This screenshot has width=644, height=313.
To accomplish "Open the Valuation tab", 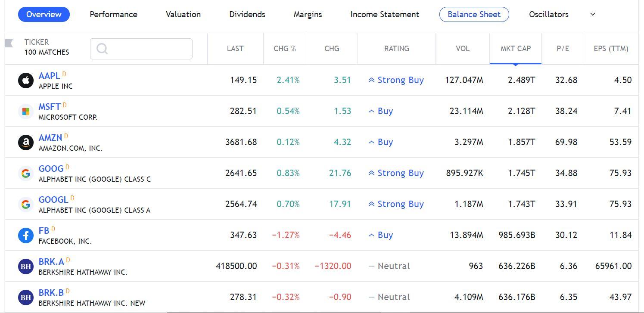I will pyautogui.click(x=183, y=14).
